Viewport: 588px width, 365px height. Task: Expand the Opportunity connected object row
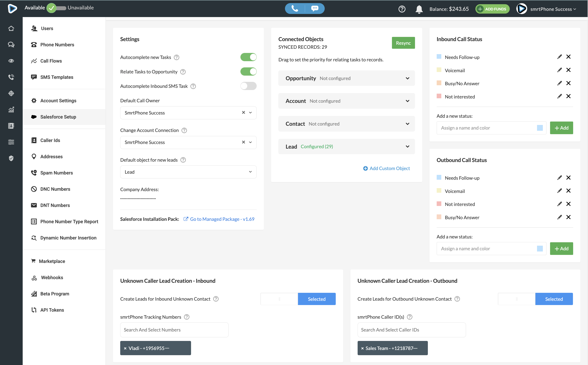(x=407, y=78)
